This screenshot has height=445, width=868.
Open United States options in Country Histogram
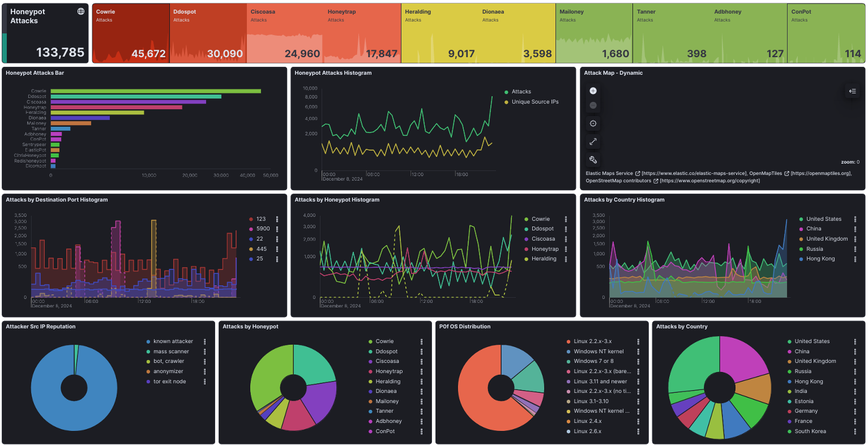[x=855, y=219]
